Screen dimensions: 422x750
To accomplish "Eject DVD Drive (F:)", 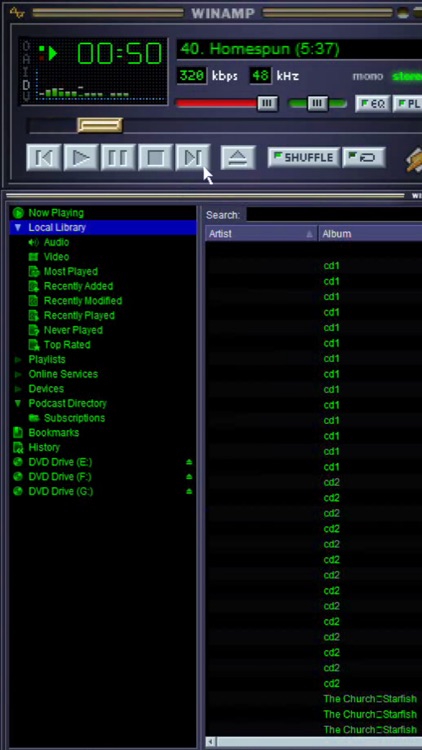I will [189, 477].
